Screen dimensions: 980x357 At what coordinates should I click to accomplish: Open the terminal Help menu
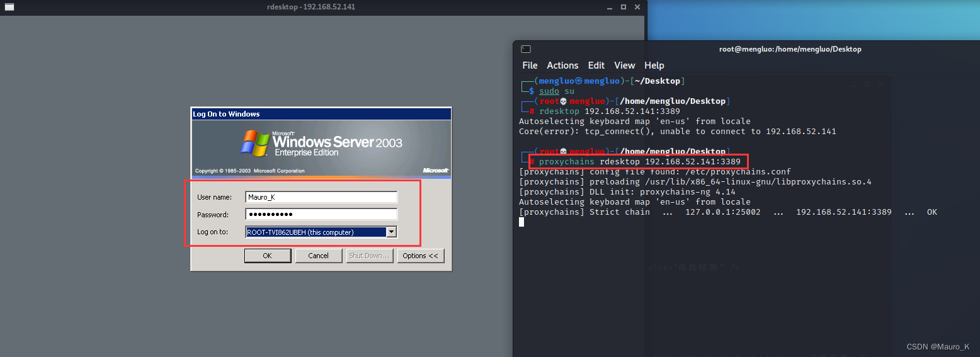pos(654,65)
